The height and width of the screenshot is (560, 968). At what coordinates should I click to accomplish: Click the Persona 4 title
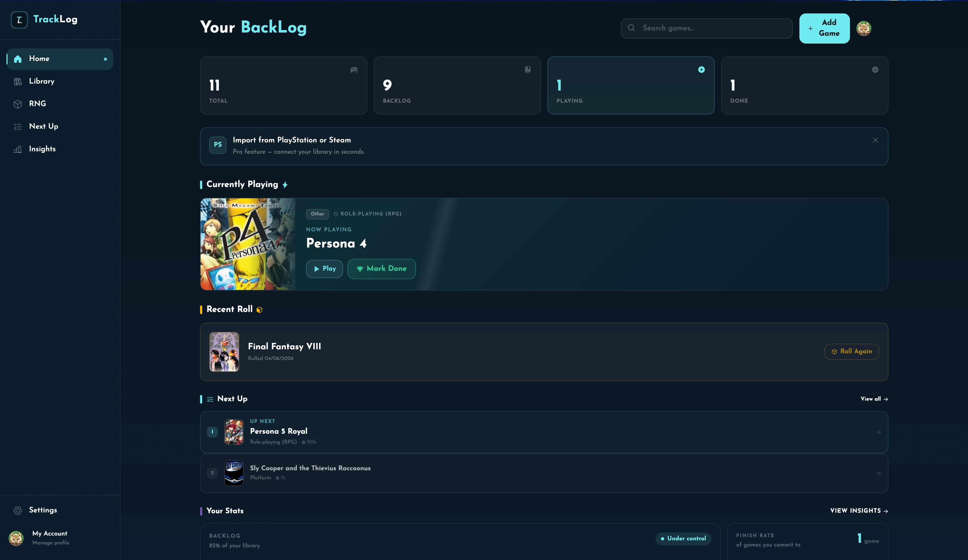pos(336,243)
